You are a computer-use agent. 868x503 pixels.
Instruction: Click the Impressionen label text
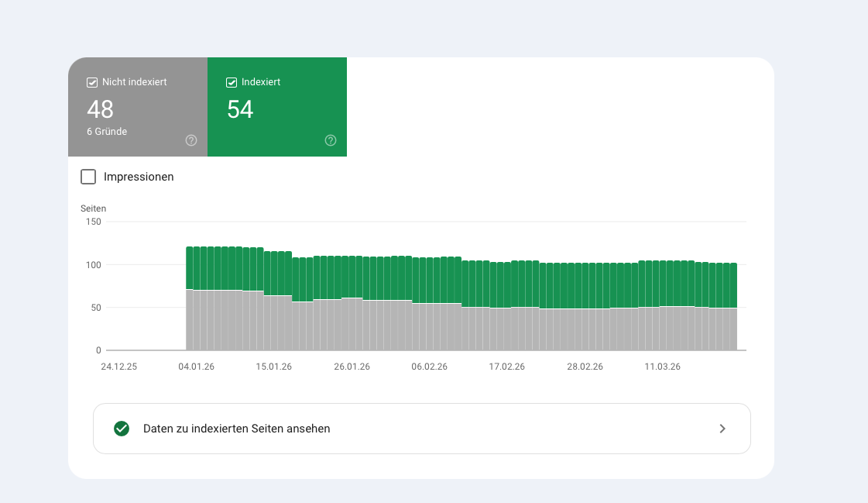139,177
